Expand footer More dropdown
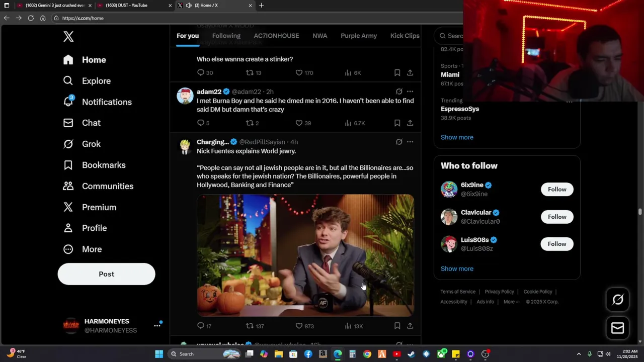Image resolution: width=644 pixels, height=362 pixels. pos(512,302)
